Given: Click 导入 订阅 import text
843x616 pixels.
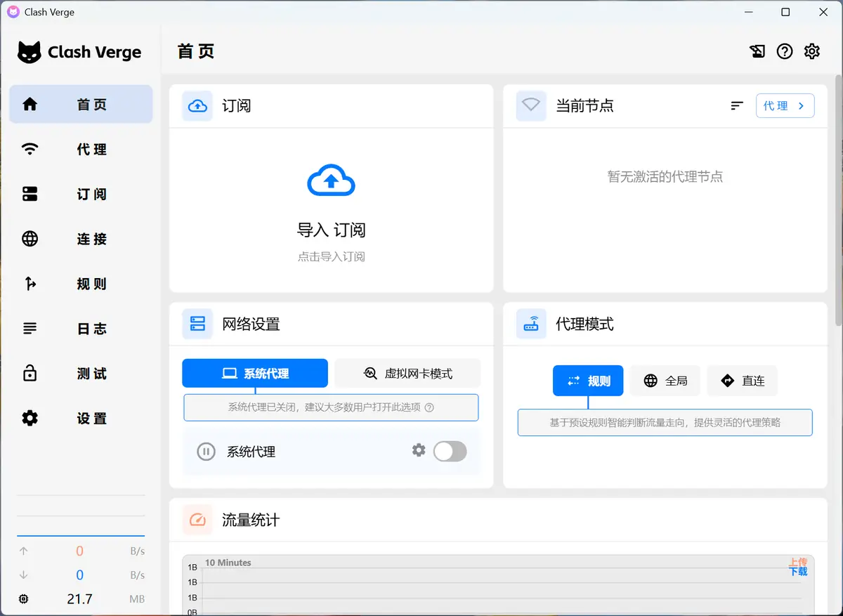Looking at the screenshot, I should (x=332, y=230).
